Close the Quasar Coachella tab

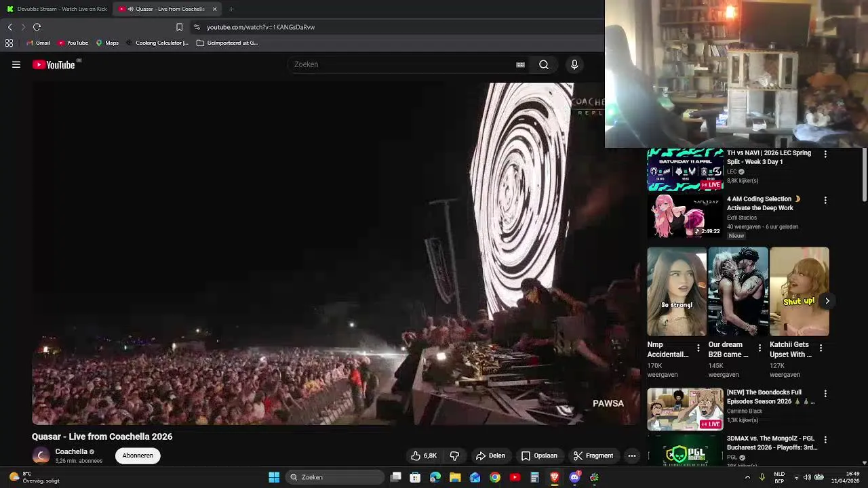pyautogui.click(x=214, y=9)
